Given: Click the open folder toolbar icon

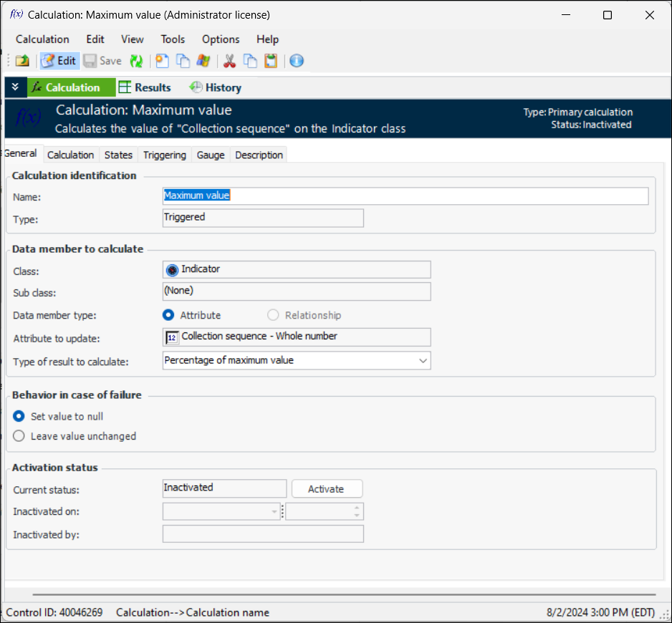Looking at the screenshot, I should 22,61.
